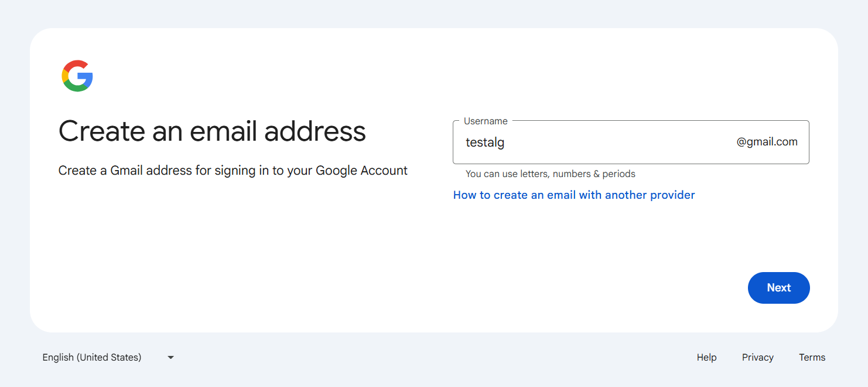Click the "Create an email address" heading
Viewport: 868px width, 387px height.
(x=212, y=131)
